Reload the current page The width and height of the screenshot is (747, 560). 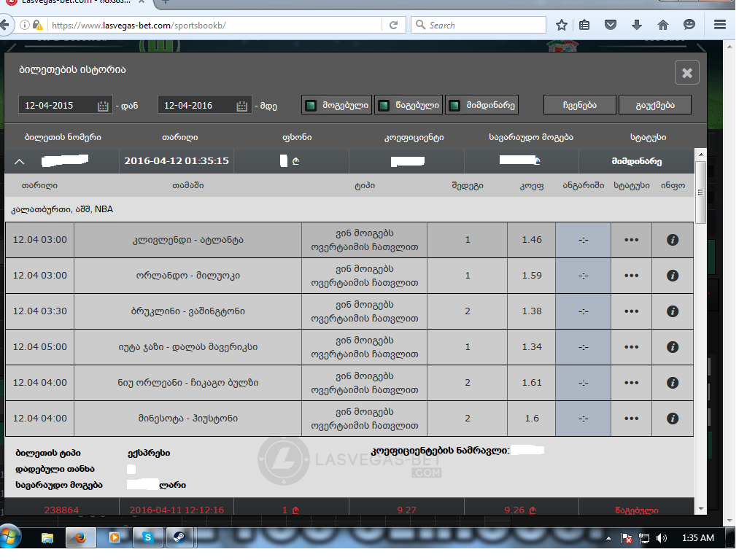coord(393,26)
